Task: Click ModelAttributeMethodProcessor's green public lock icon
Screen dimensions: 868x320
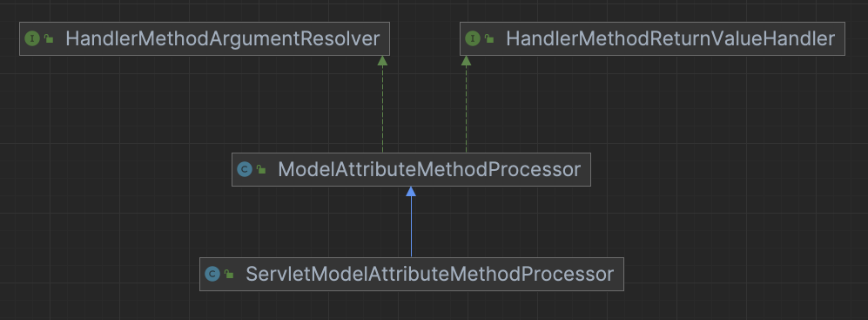Action: (260, 169)
